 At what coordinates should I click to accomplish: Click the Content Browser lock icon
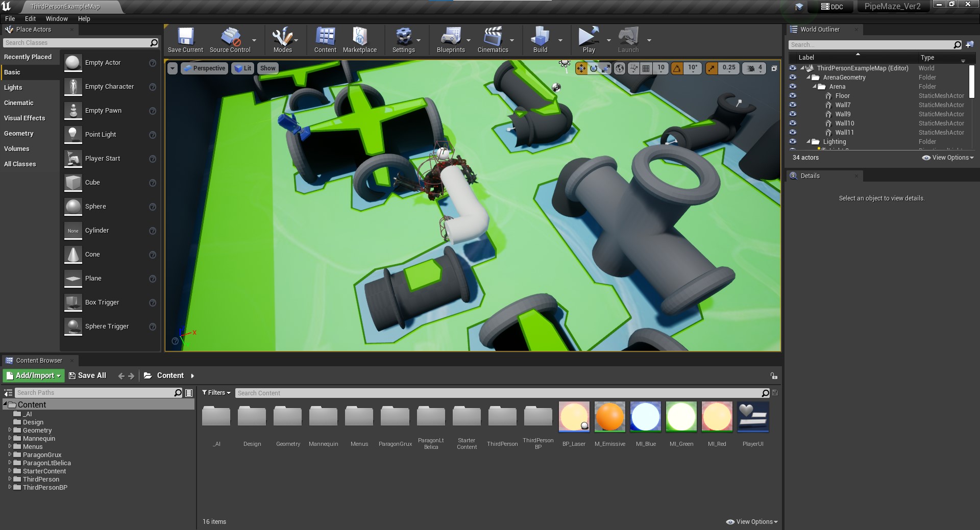(x=774, y=376)
